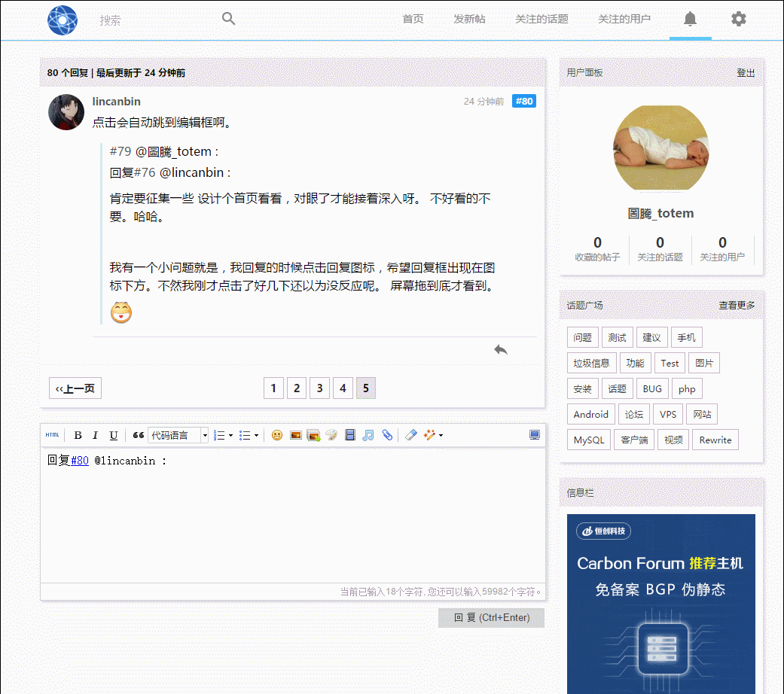Click 关注的用户 counter in user panel
Image resolution: width=784 pixels, height=694 pixels.
(x=722, y=249)
